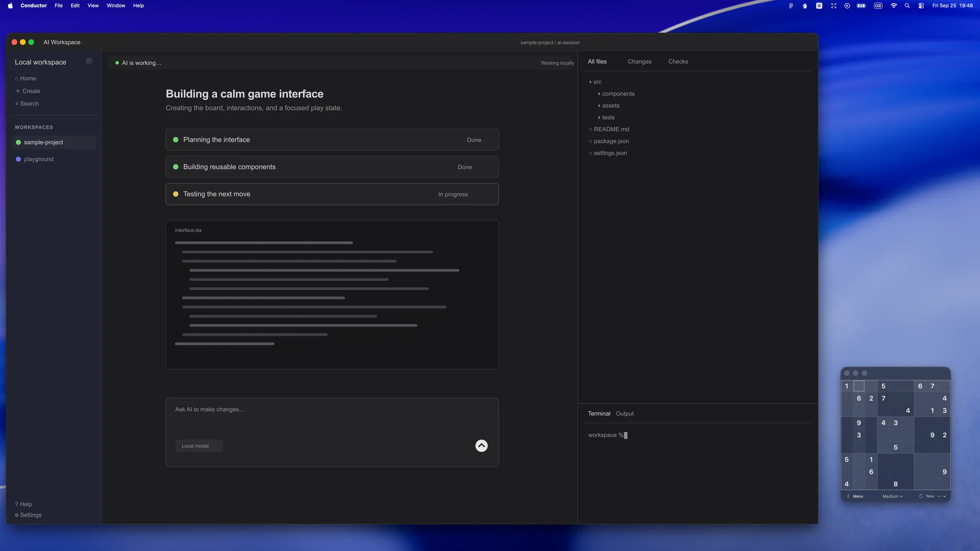Open the Medium difficulty dropdown in Sudoku
Viewport: 980px width, 551px height.
point(892,496)
